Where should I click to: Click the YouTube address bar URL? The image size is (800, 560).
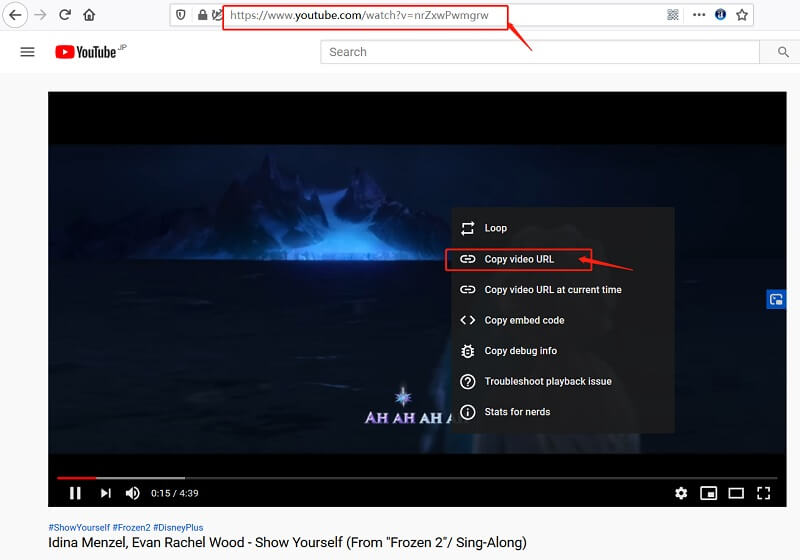click(359, 15)
